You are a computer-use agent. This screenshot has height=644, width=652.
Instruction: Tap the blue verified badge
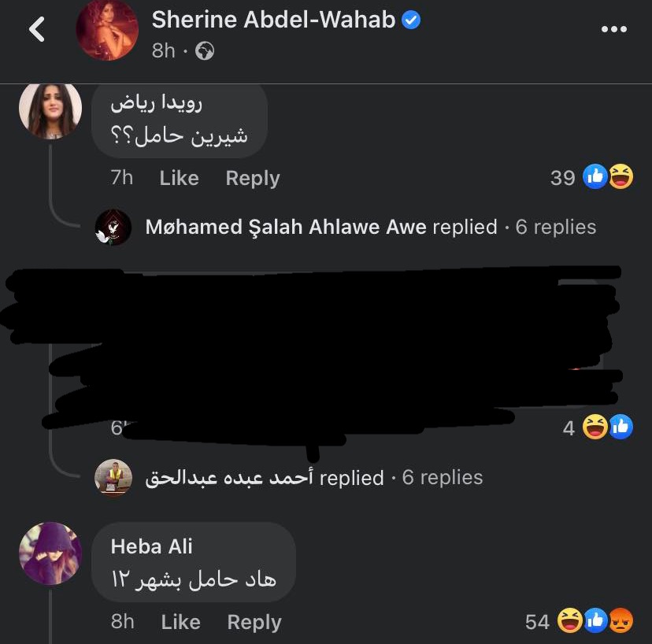(411, 20)
